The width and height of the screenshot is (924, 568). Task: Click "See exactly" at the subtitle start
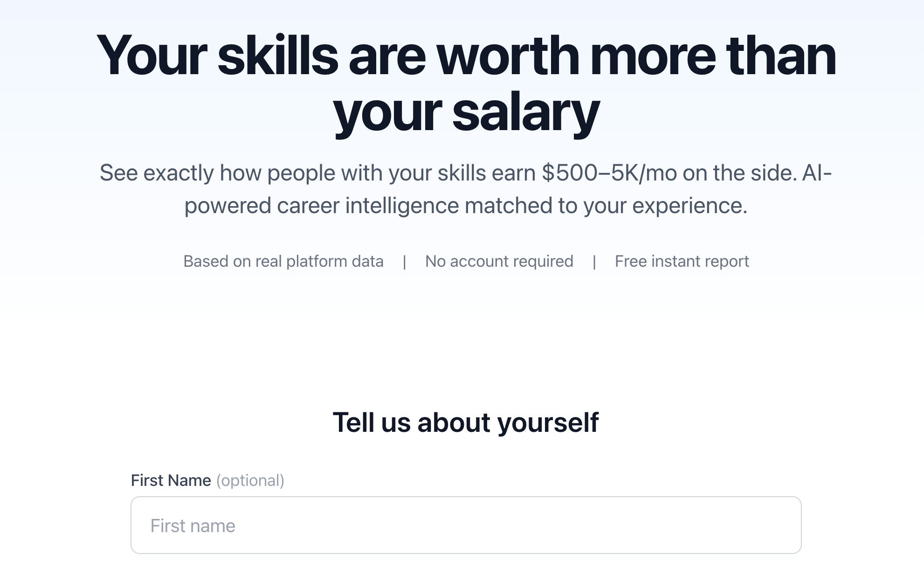[157, 173]
